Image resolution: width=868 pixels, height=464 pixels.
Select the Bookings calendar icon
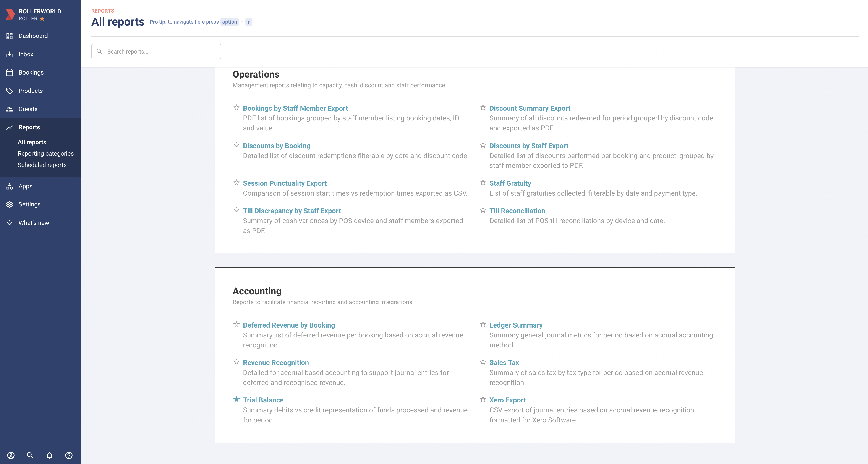pyautogui.click(x=10, y=72)
